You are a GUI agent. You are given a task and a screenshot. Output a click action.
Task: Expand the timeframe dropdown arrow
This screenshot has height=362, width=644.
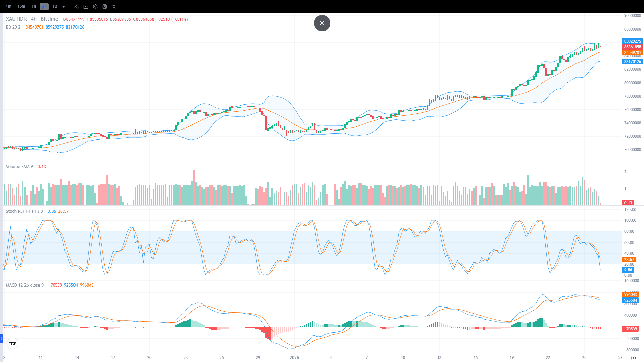tap(64, 7)
